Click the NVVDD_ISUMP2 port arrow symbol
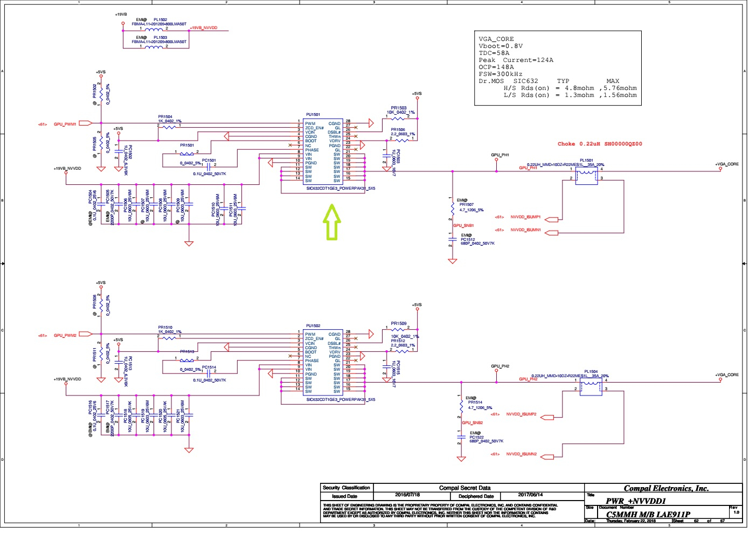This screenshot has height=534, width=756. [x=546, y=417]
